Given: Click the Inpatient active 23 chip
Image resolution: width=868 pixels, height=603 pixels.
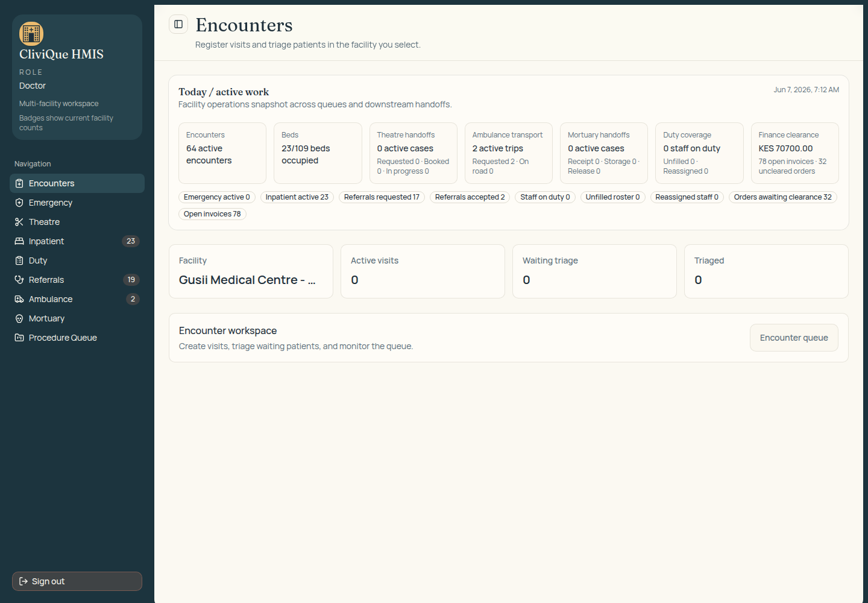Looking at the screenshot, I should tap(297, 197).
